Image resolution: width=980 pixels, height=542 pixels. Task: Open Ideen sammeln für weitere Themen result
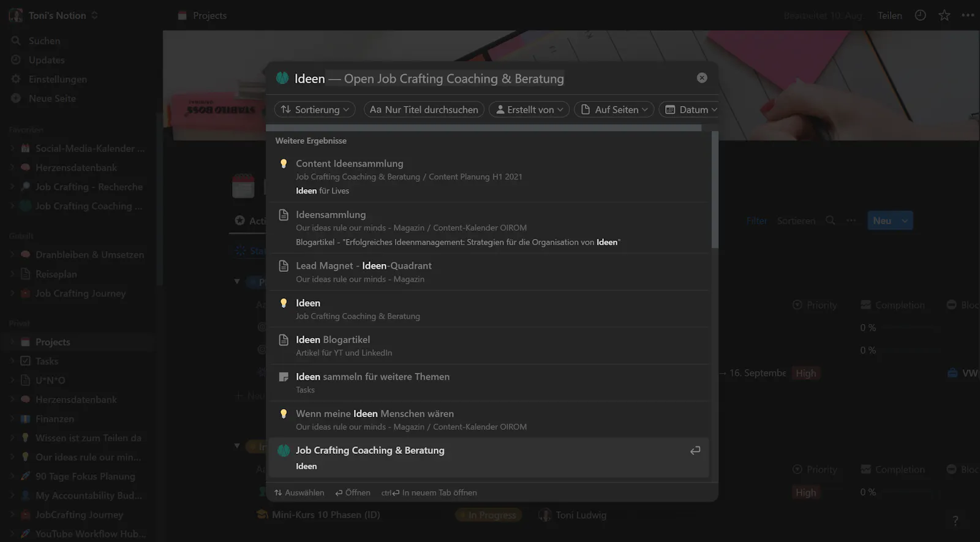pyautogui.click(x=489, y=383)
